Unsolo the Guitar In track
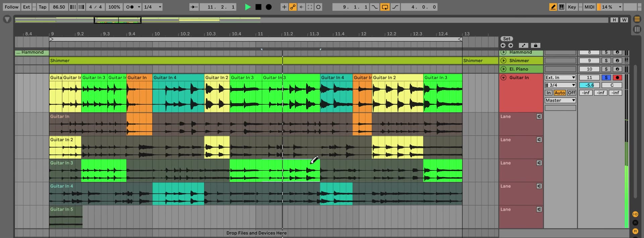Viewport: 644px width, 238px height. [606, 77]
